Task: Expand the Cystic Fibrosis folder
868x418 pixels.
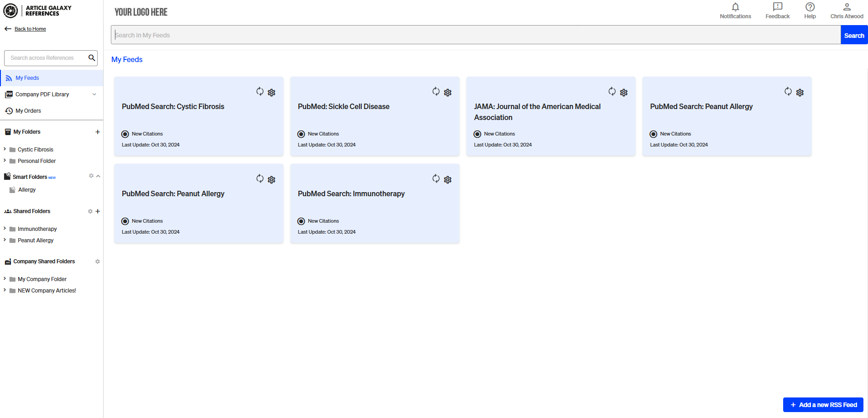Action: point(5,149)
